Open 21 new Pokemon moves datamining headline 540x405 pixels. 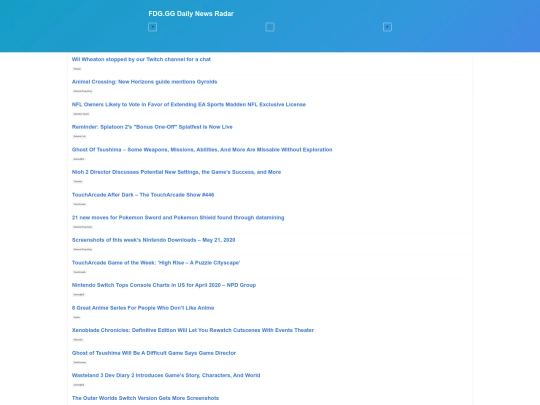[x=178, y=217]
